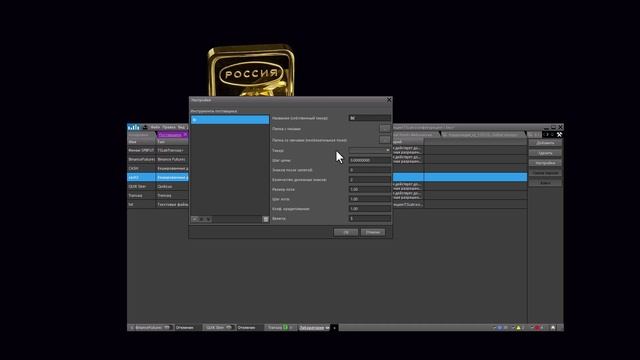
Task: Click the Шаг лота field
Action: pyautogui.click(x=369, y=199)
